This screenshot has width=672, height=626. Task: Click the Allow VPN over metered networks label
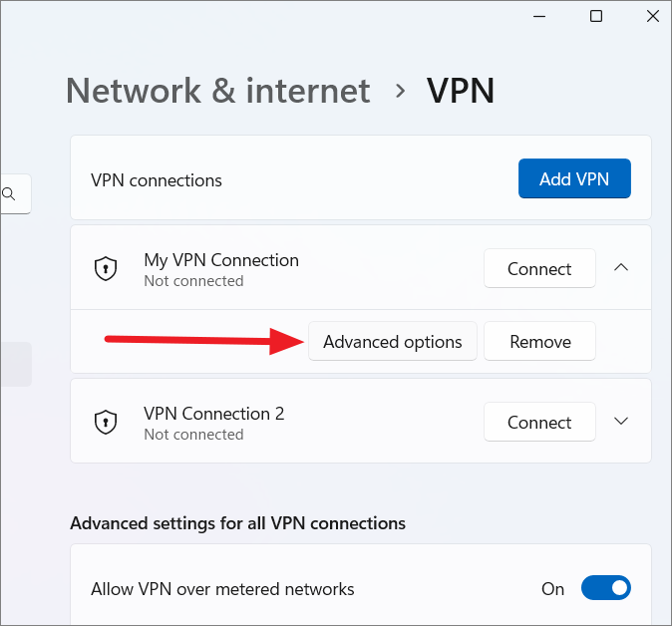point(222,589)
